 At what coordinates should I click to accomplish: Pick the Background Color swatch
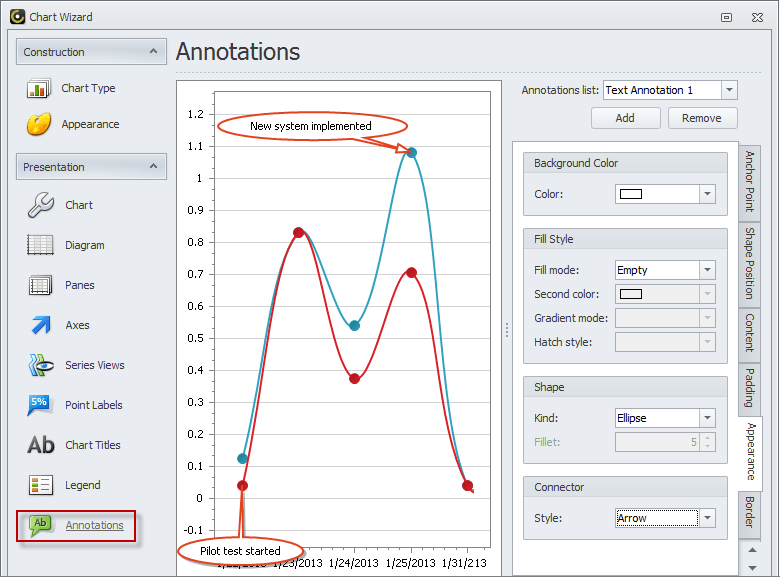pyautogui.click(x=631, y=194)
